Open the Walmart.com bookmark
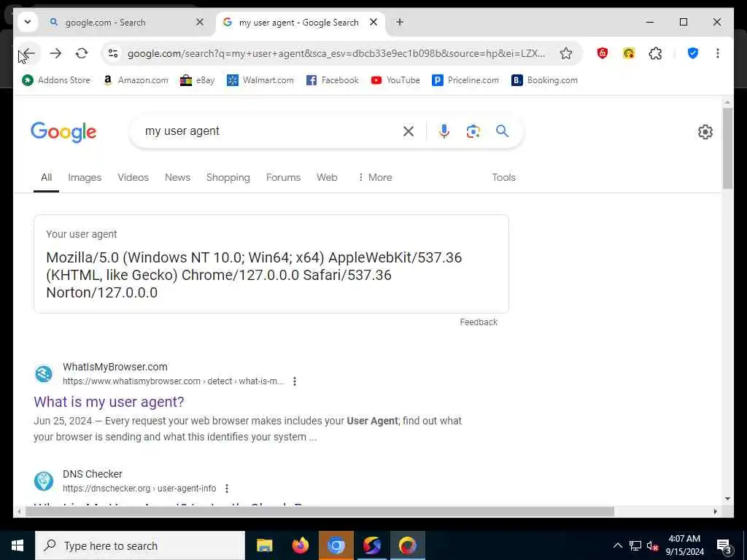This screenshot has height=560, width=747. click(x=260, y=80)
